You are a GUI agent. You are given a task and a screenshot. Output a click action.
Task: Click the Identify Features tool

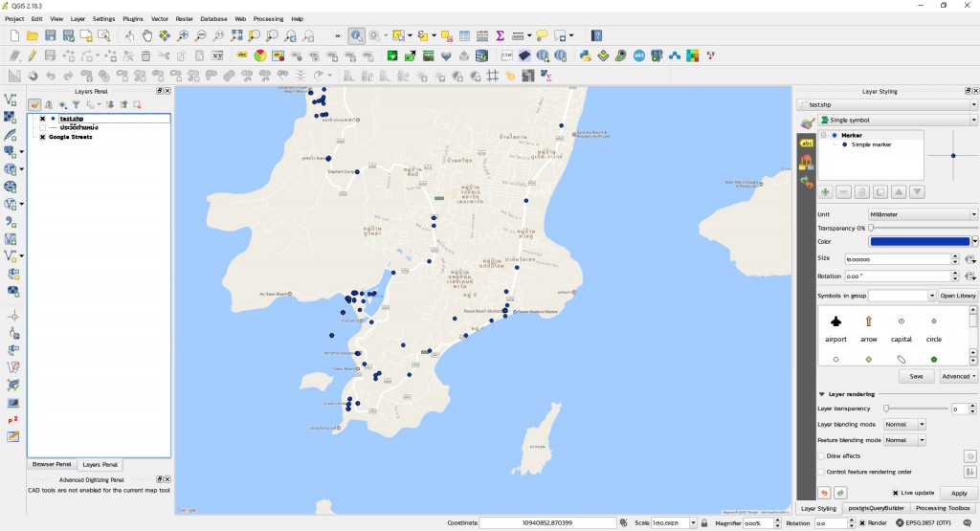355,35
